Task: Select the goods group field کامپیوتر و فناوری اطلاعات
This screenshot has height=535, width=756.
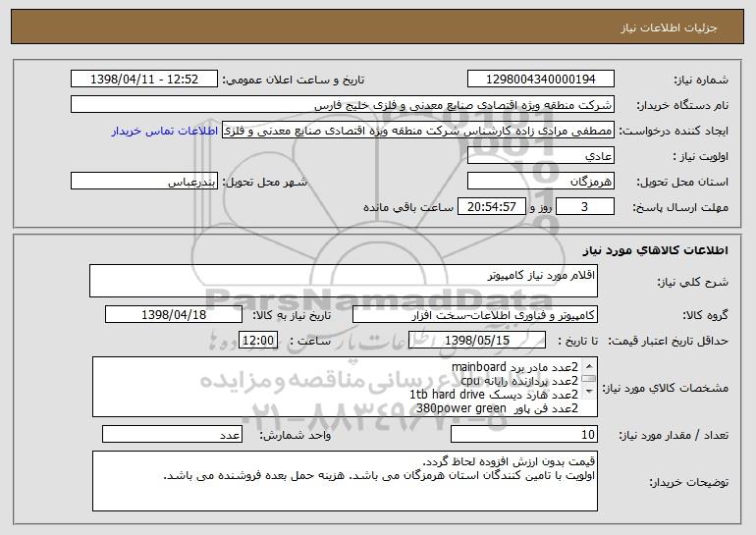Action: coord(475,315)
